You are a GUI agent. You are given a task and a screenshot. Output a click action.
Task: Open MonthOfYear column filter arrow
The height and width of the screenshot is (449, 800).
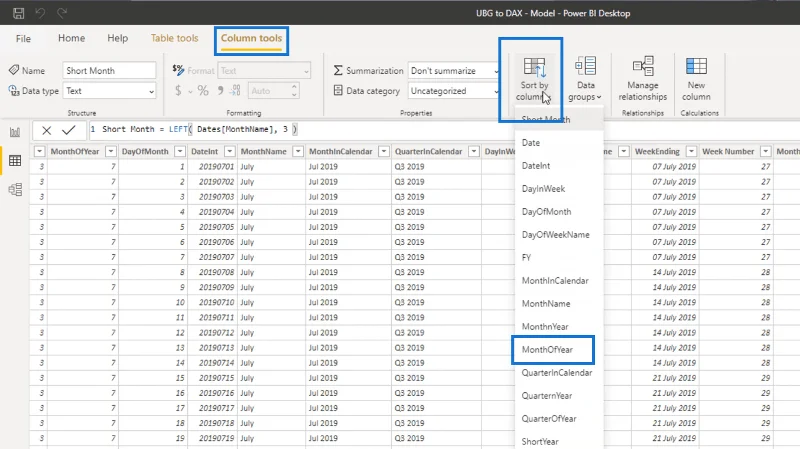(111, 152)
